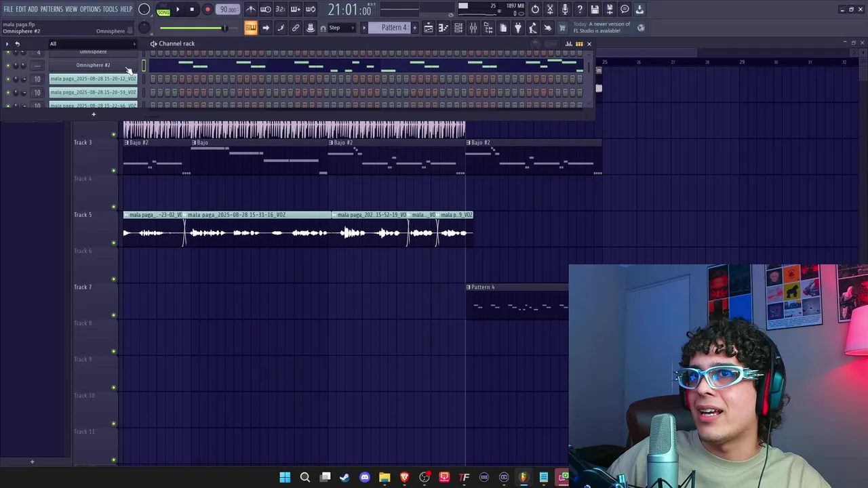This screenshot has height=488, width=868.
Task: Click the help question mark icon
Action: pyautogui.click(x=580, y=9)
